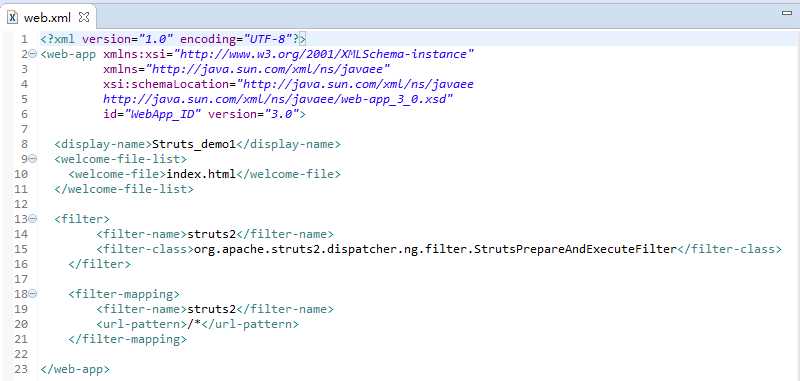Click the /* url-pattern value

[194, 324]
